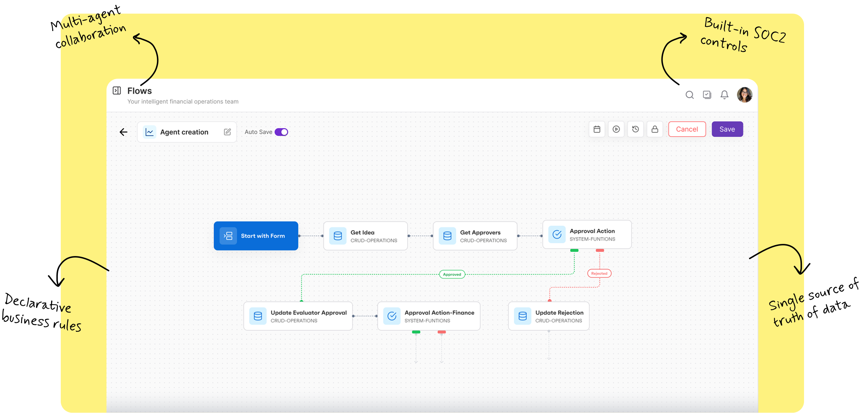Screen dimensions: 868x413
Task: Turn off the Auto Save toggle
Action: tap(281, 132)
